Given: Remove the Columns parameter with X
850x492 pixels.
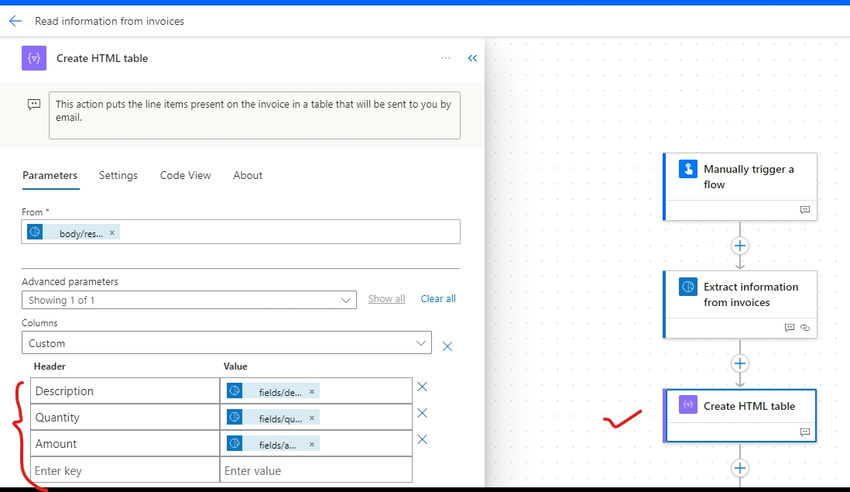Looking at the screenshot, I should tap(447, 346).
